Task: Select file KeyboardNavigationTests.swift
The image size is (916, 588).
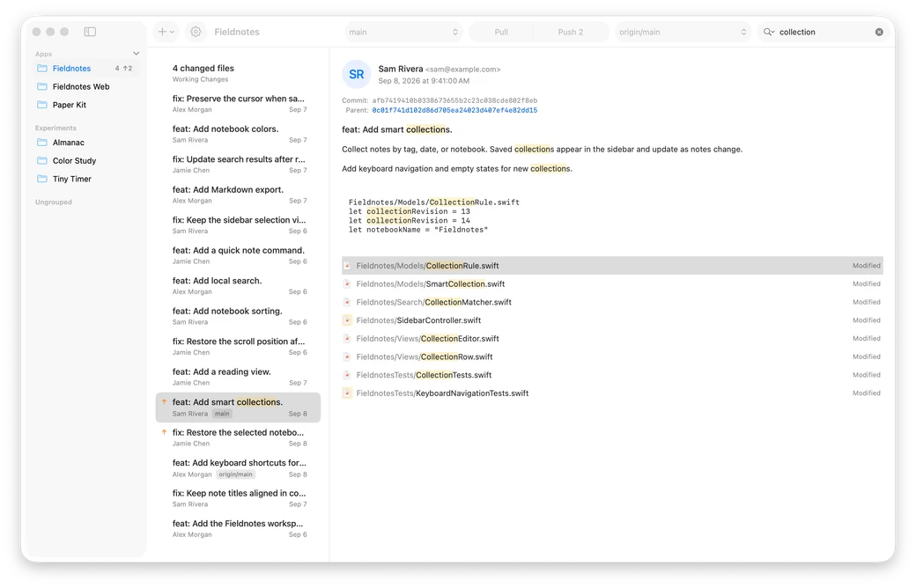Action: (612, 393)
